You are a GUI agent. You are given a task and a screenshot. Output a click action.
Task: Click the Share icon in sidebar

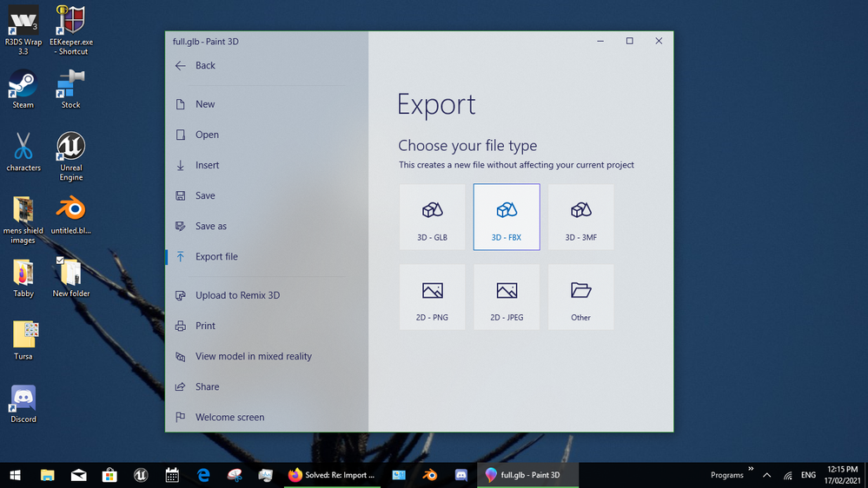click(x=181, y=386)
